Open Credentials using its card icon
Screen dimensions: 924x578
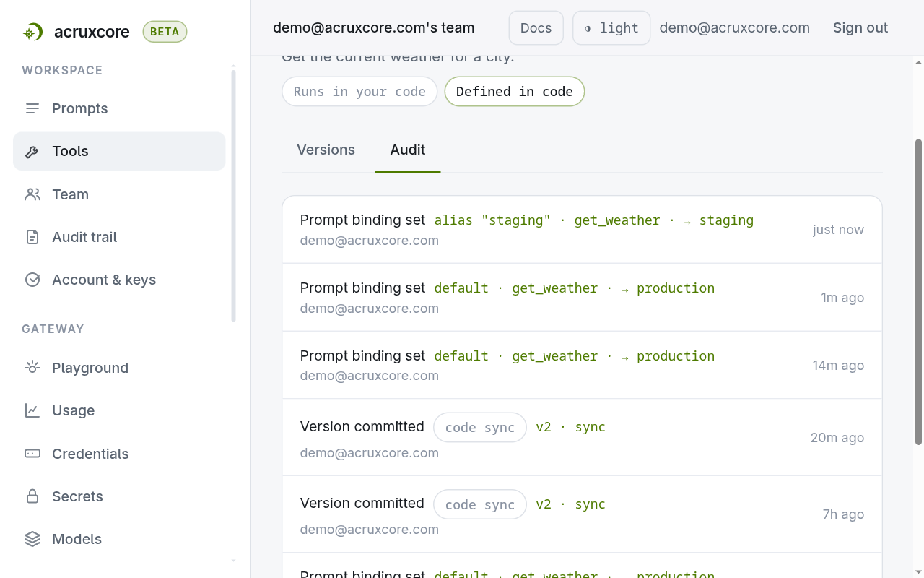[32, 454]
